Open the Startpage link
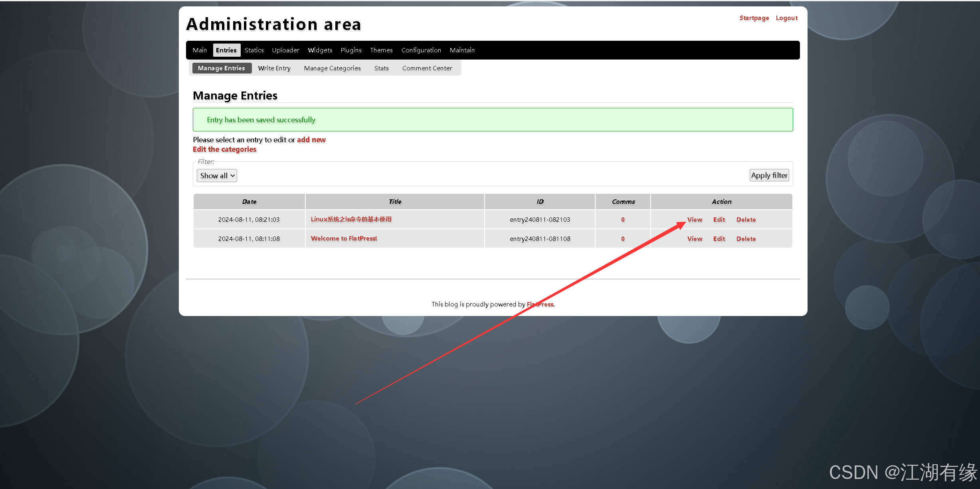Screen dimensions: 980x489 [754, 18]
